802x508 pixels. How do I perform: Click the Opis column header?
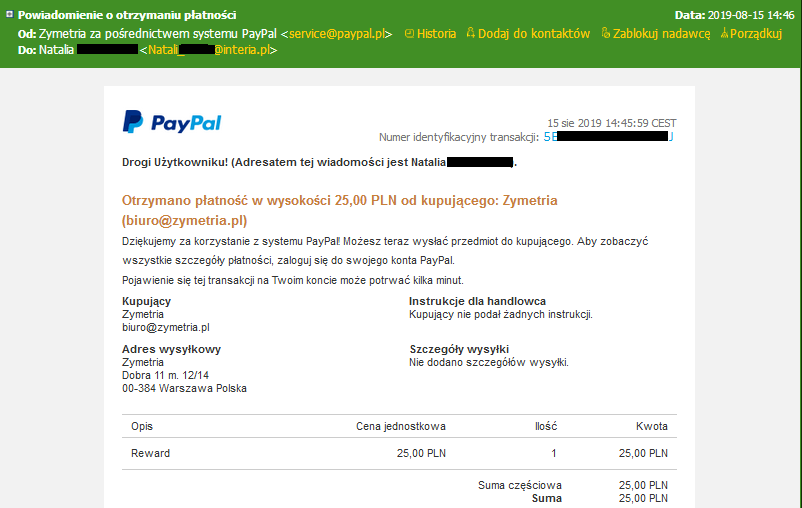142,426
